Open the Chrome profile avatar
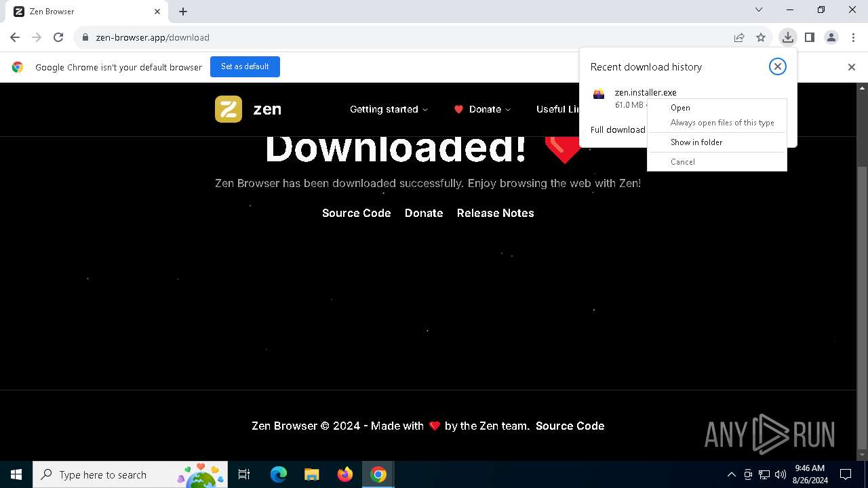 pos(831,37)
